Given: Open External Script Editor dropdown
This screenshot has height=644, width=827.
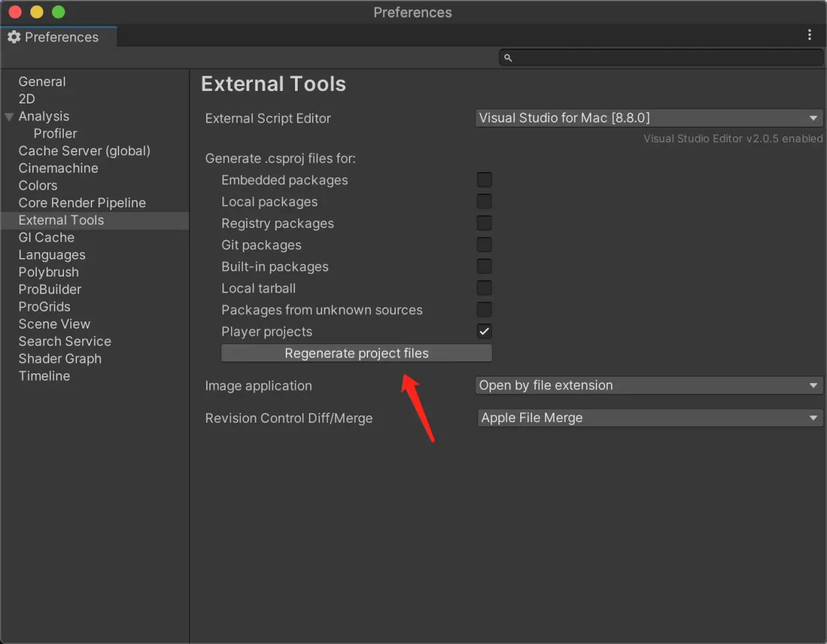Looking at the screenshot, I should pyautogui.click(x=649, y=119).
